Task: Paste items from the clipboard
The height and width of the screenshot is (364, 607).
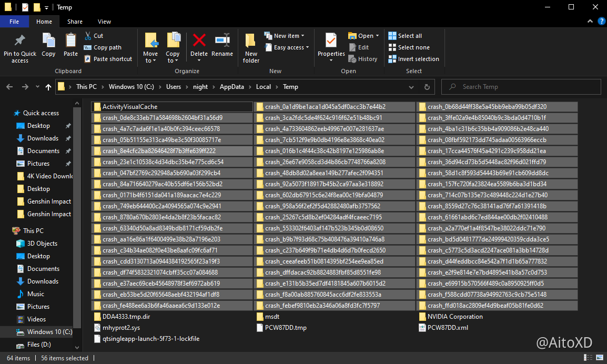Action: pyautogui.click(x=71, y=46)
